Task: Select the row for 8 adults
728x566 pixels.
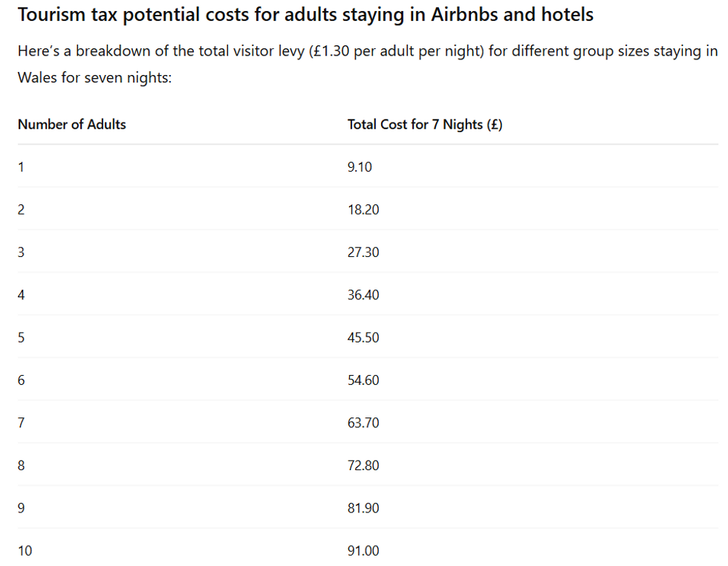Action: pos(21,466)
